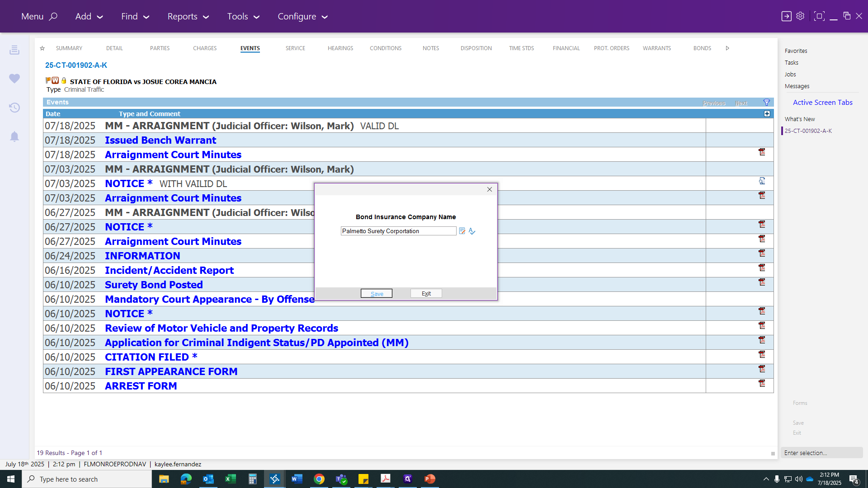Click the Exit button in dialog
This screenshot has height=488, width=868.
[x=426, y=294]
